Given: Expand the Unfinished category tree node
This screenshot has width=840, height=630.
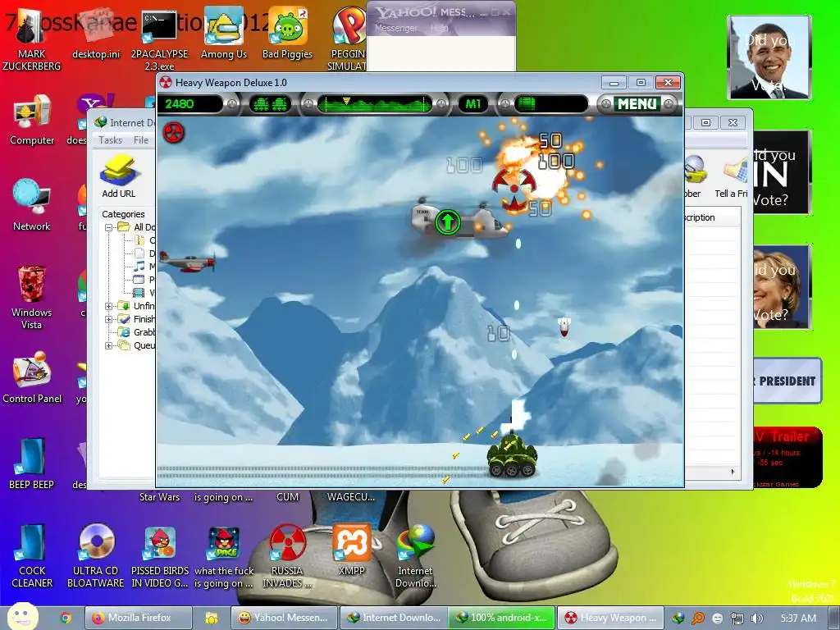Looking at the screenshot, I should [x=108, y=307].
